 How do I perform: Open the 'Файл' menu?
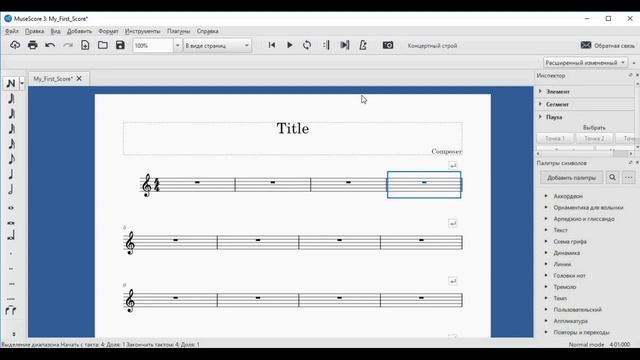pos(12,31)
